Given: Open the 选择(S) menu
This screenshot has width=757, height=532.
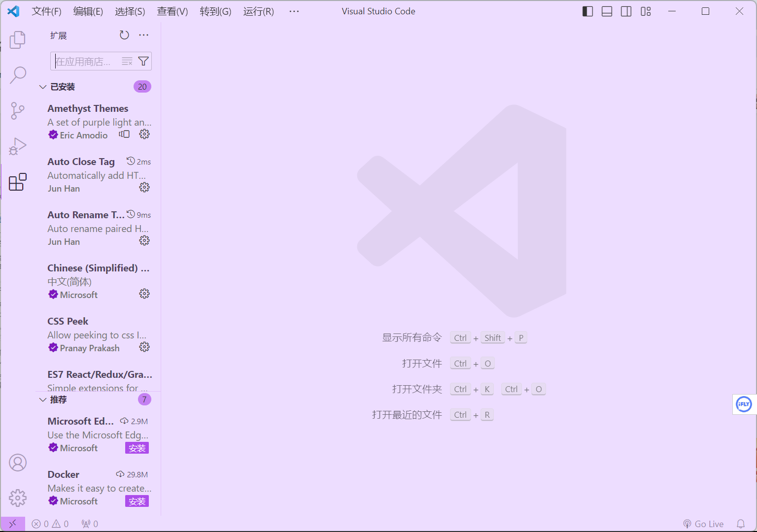Looking at the screenshot, I should pyautogui.click(x=130, y=11).
